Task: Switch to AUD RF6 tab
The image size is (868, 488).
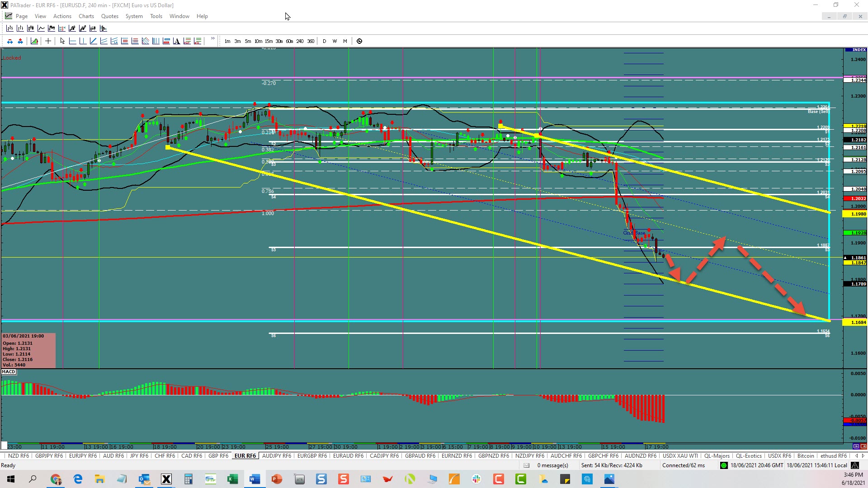Action: point(113,456)
